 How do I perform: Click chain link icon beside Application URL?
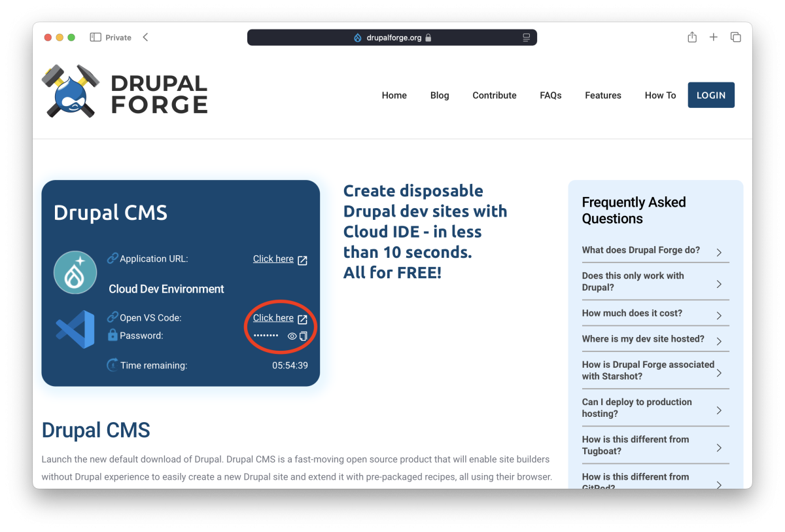click(113, 259)
